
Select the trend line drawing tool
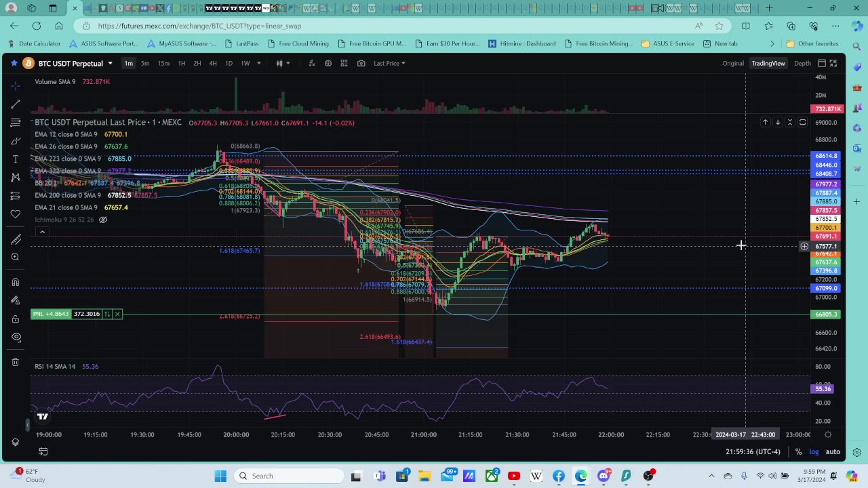point(16,104)
